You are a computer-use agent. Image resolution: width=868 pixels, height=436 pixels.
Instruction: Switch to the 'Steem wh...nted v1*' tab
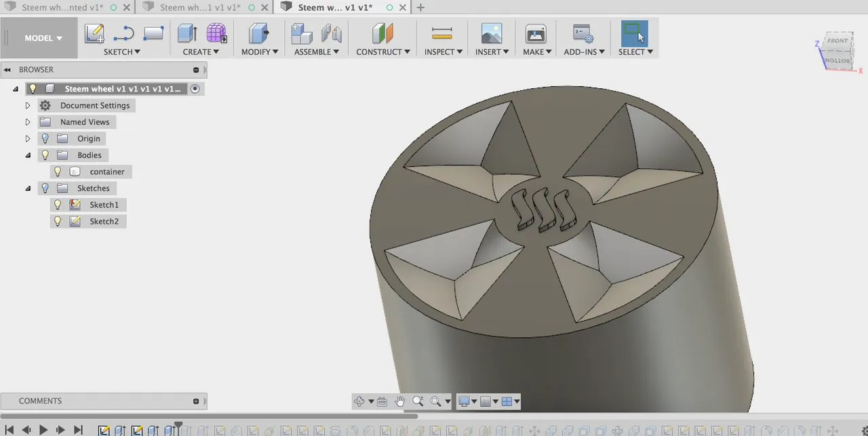[62, 7]
